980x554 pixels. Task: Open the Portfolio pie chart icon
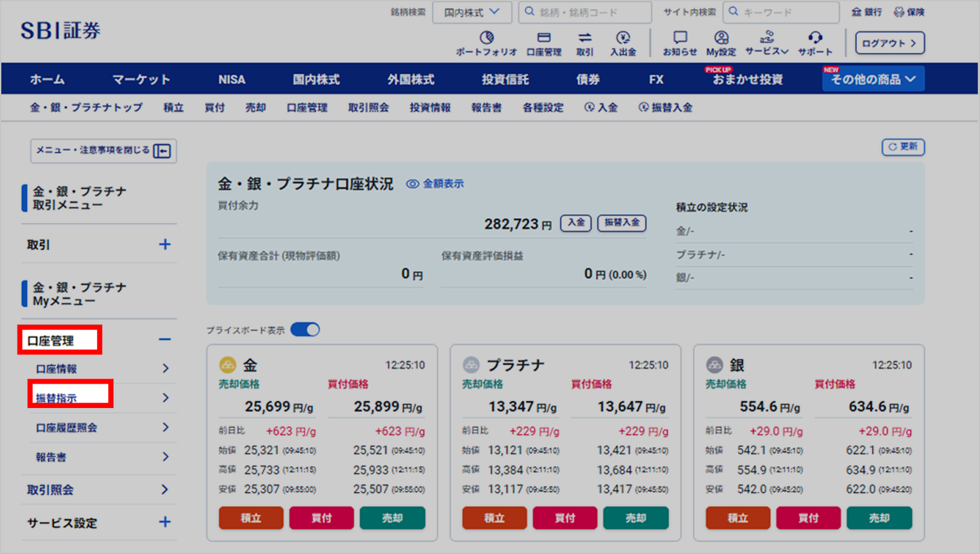pos(486,38)
